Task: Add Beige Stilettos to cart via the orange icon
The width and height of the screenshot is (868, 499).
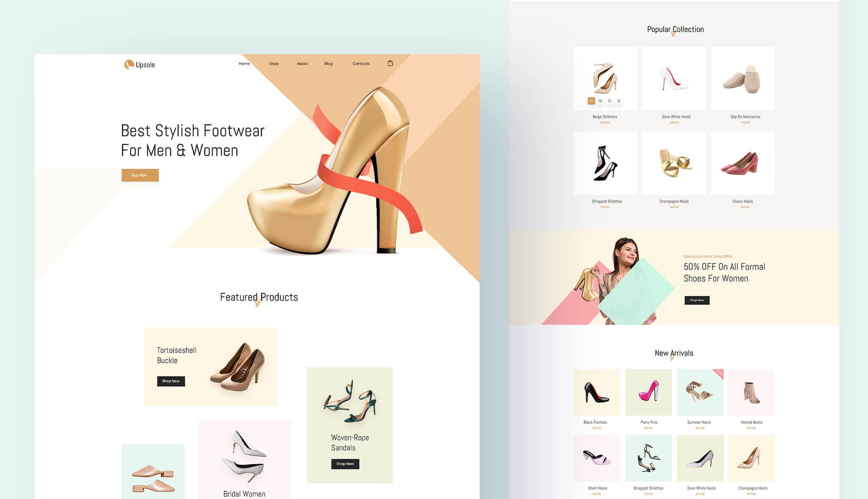Action: (x=592, y=101)
